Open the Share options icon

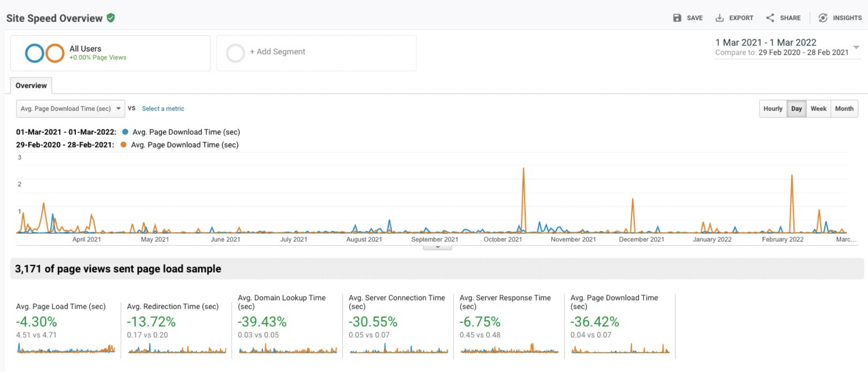(x=770, y=18)
